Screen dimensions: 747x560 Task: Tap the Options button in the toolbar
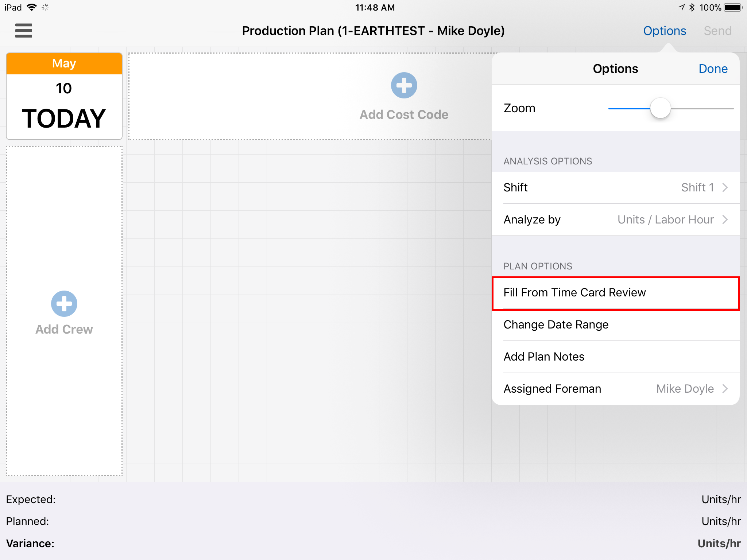coord(664,31)
